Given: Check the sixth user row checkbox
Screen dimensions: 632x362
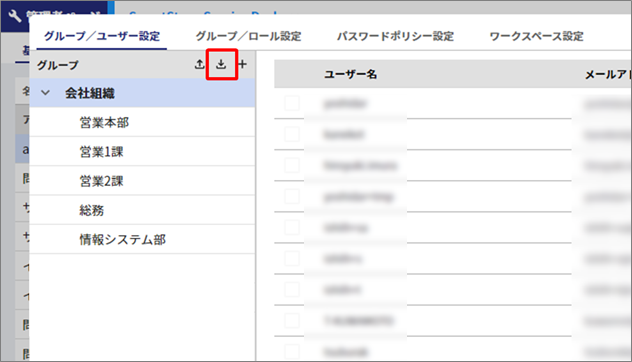Looking at the screenshot, I should pos(292,258).
